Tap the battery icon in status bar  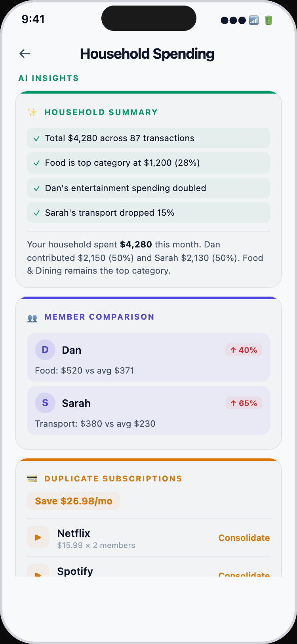coord(268,20)
